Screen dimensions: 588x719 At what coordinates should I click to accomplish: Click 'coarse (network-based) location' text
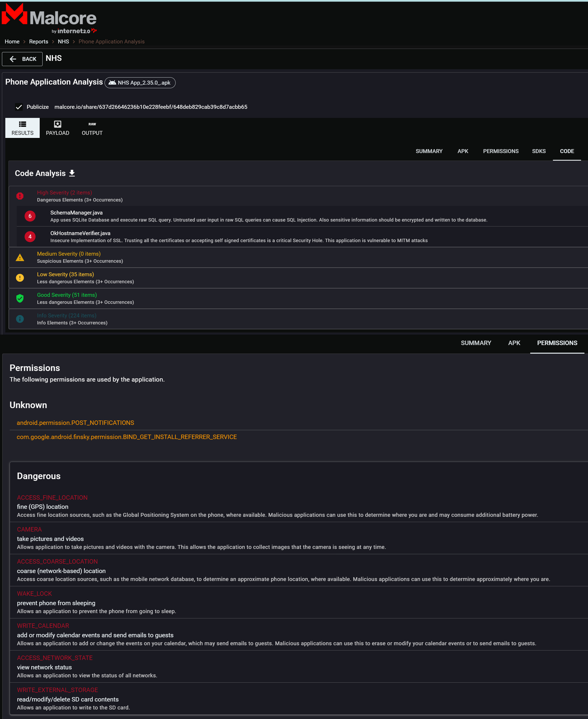click(61, 571)
